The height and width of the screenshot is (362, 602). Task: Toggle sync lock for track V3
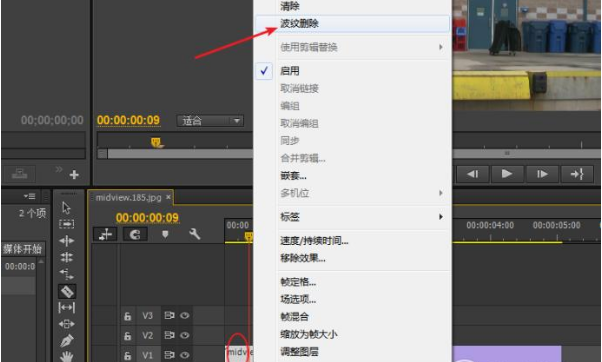(169, 316)
